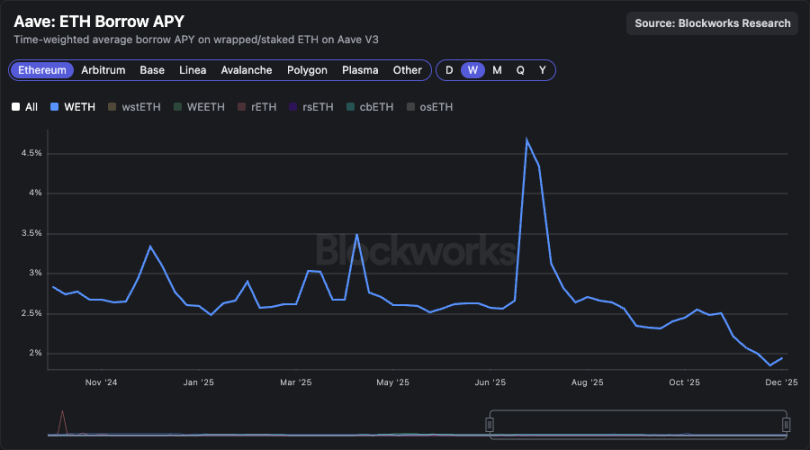This screenshot has height=450, width=810.
Task: Show the rsETH series
Action: click(x=311, y=106)
